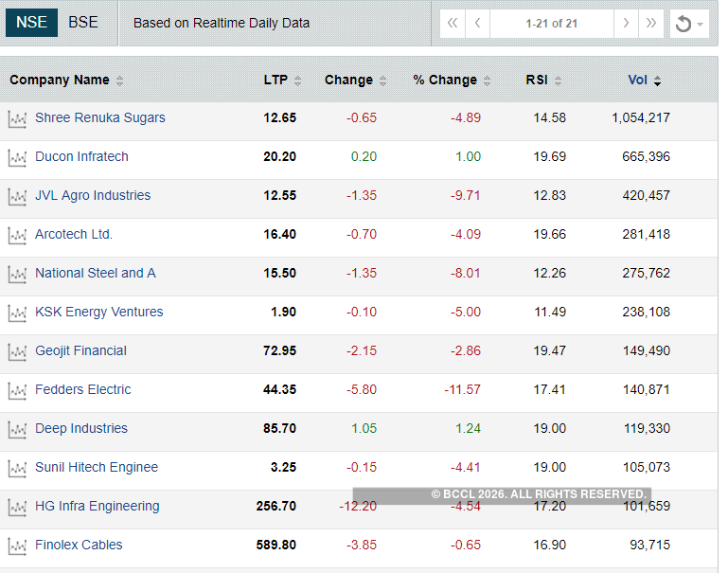Sort by Vol column arrows
Screen dimensions: 728x573
[x=657, y=81]
